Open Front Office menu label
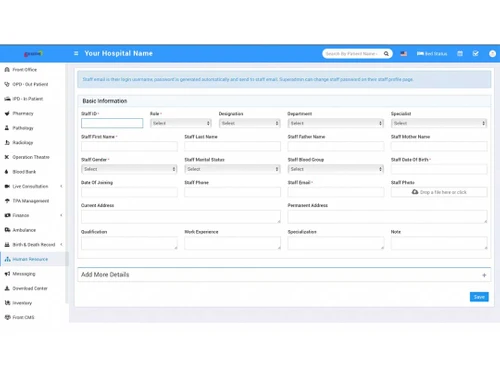This screenshot has height=375, width=500. (25, 70)
